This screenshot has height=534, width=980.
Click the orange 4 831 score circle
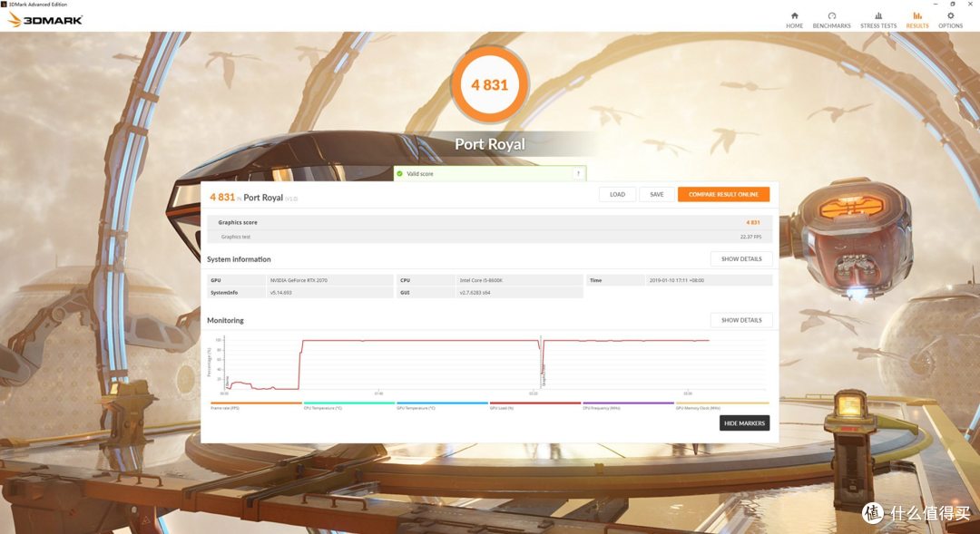pos(489,84)
